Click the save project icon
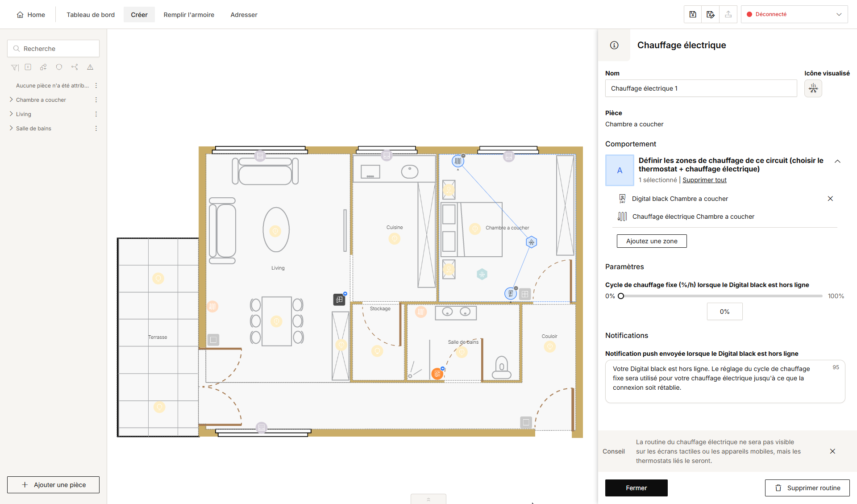This screenshot has height=504, width=857. [x=693, y=14]
